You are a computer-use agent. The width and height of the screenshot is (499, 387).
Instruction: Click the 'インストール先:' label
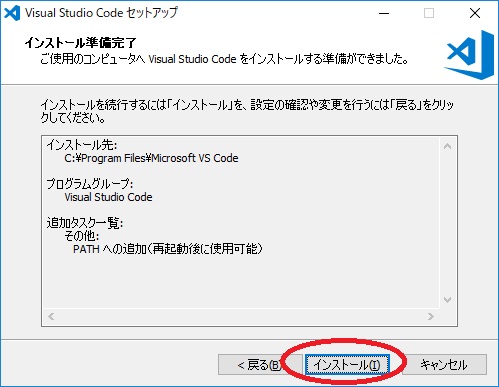(x=82, y=145)
